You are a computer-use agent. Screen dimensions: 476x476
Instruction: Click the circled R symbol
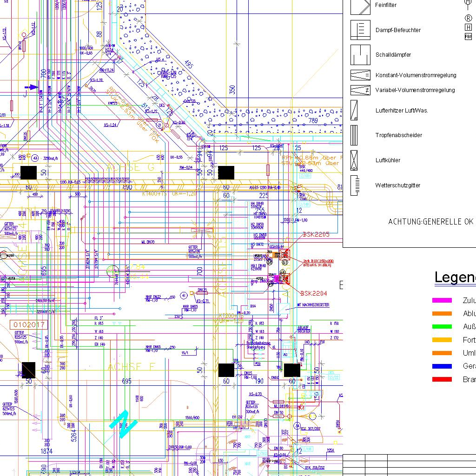click(x=468, y=18)
